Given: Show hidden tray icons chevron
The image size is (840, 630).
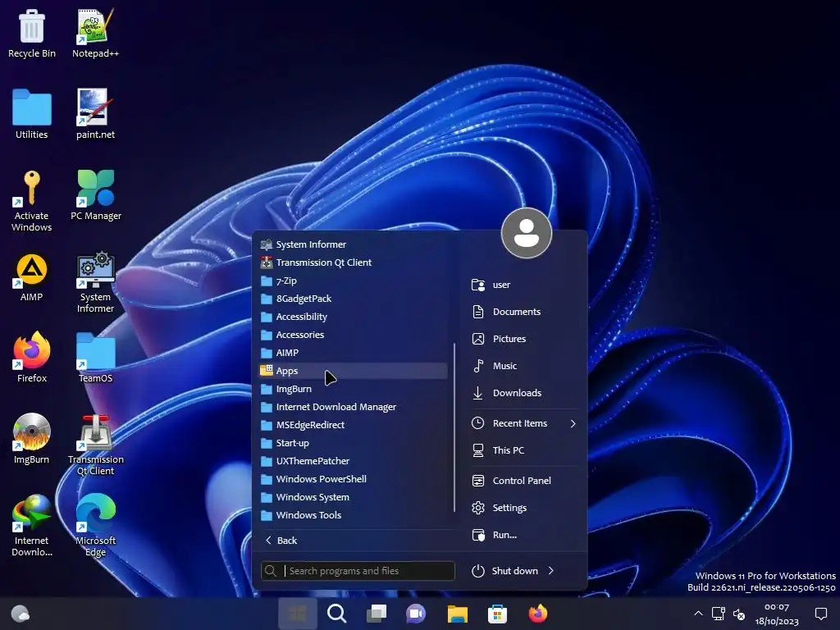Looking at the screenshot, I should click(698, 614).
